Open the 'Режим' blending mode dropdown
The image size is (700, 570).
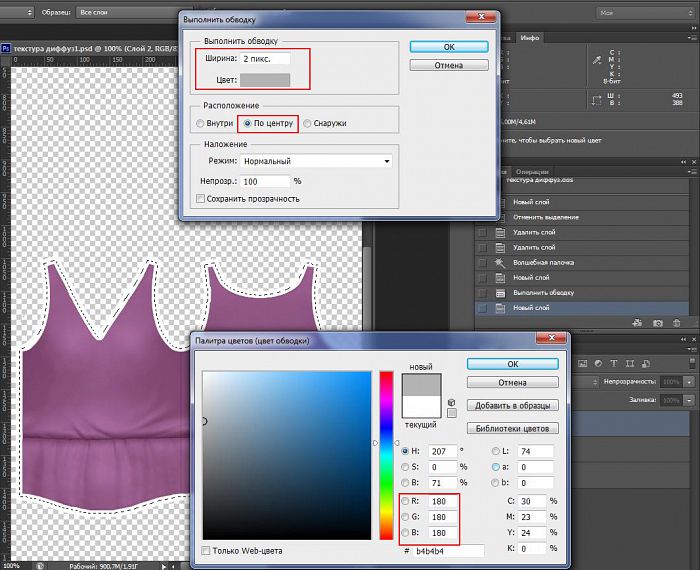pos(317,161)
